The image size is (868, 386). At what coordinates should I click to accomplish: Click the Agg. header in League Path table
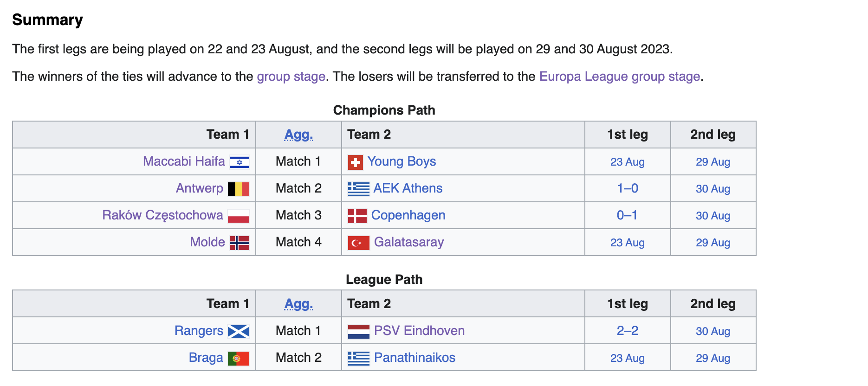coord(298,304)
